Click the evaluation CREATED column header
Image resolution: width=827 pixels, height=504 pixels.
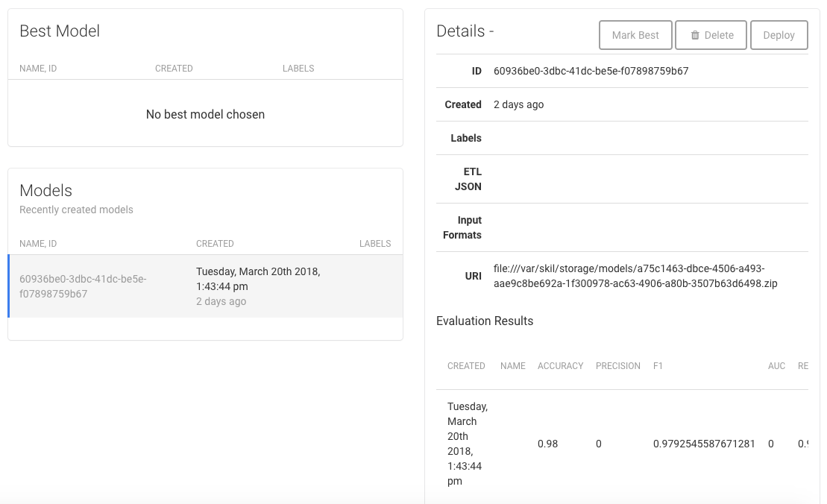pyautogui.click(x=466, y=366)
